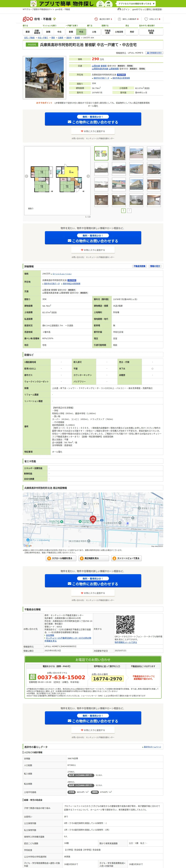
Task: Select 賃貸 in navigation menu
Action: point(28,32)
